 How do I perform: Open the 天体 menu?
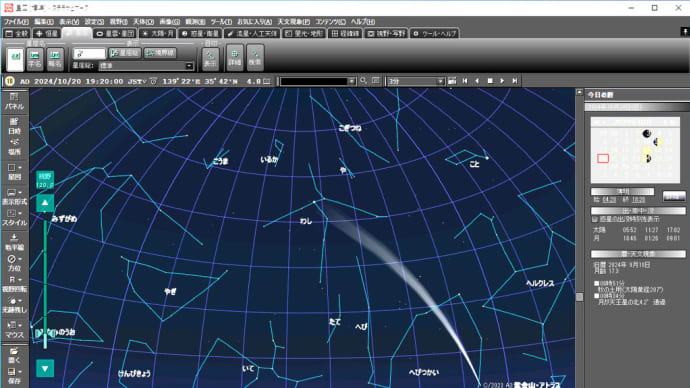[x=143, y=22]
